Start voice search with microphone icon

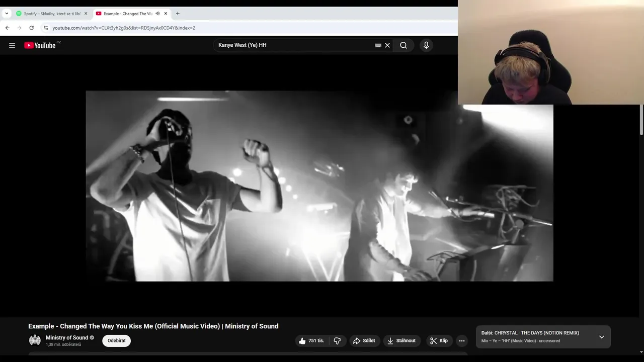coord(426,45)
